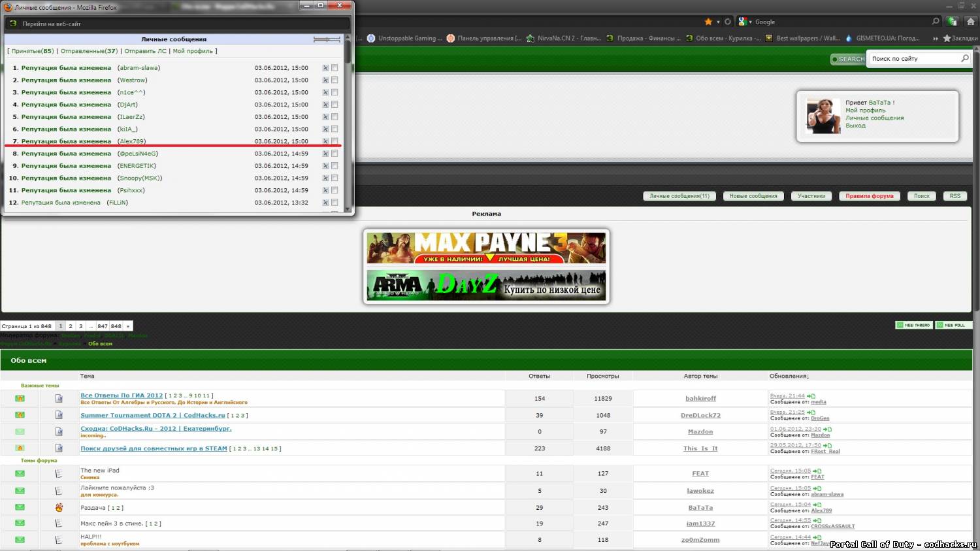Tick checkbox for abram-slawa message

(x=335, y=68)
